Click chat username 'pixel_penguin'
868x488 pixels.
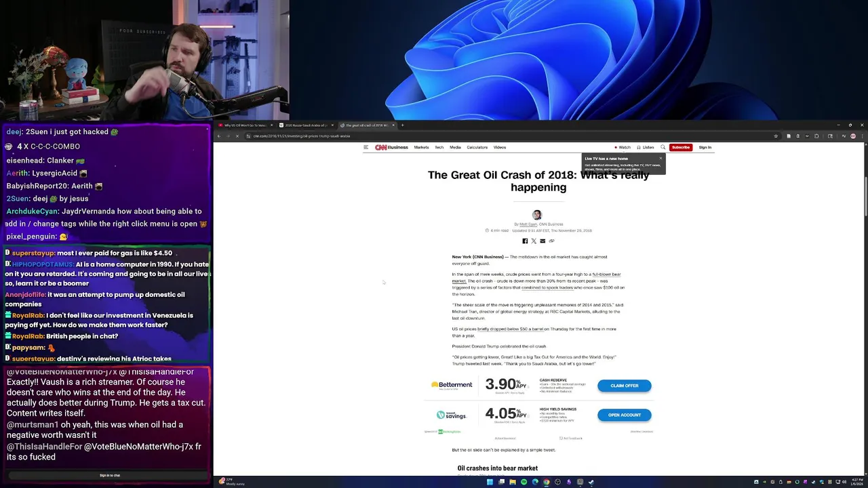[x=31, y=237]
